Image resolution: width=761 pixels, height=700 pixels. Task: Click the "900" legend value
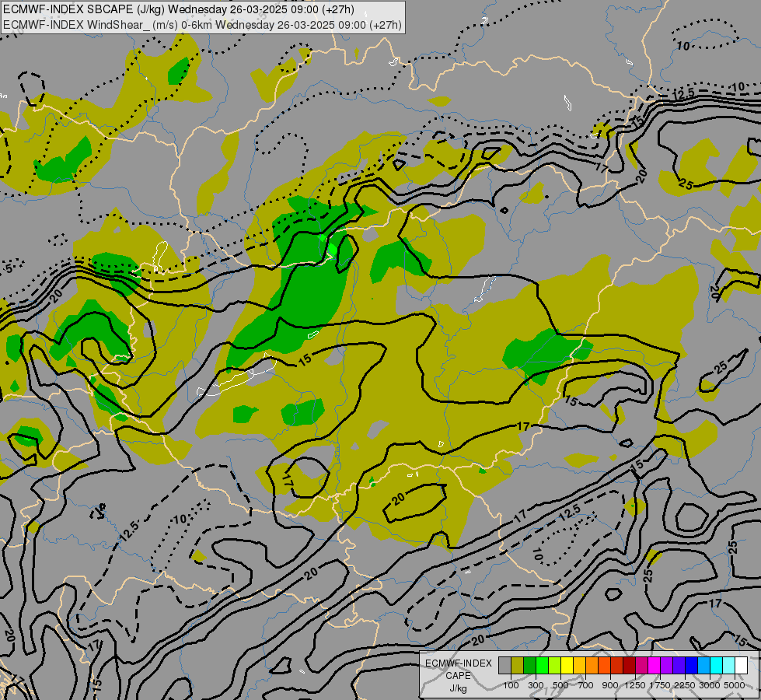(x=610, y=685)
